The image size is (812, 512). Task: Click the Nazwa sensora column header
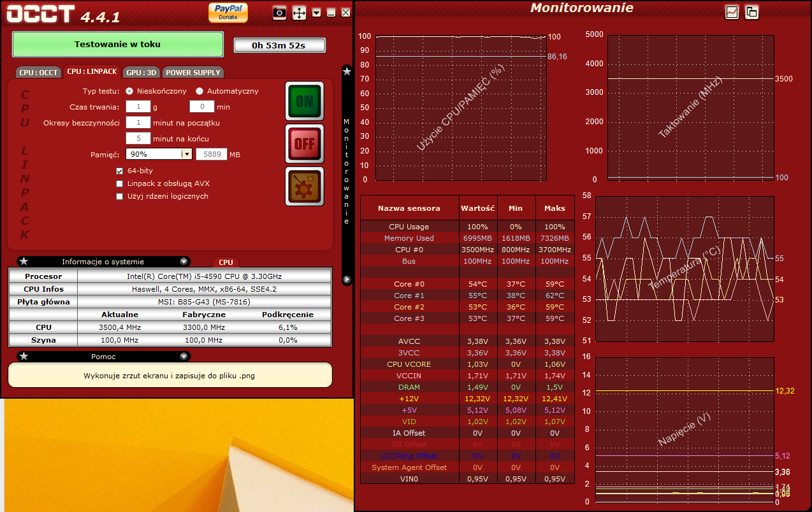click(x=409, y=208)
